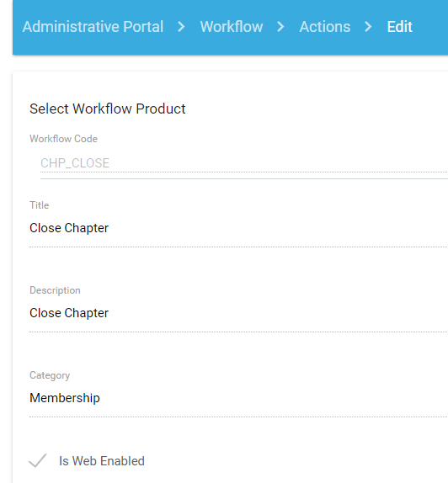This screenshot has width=448, height=483.
Task: Open the Category field showing Membership
Action: coord(238,398)
